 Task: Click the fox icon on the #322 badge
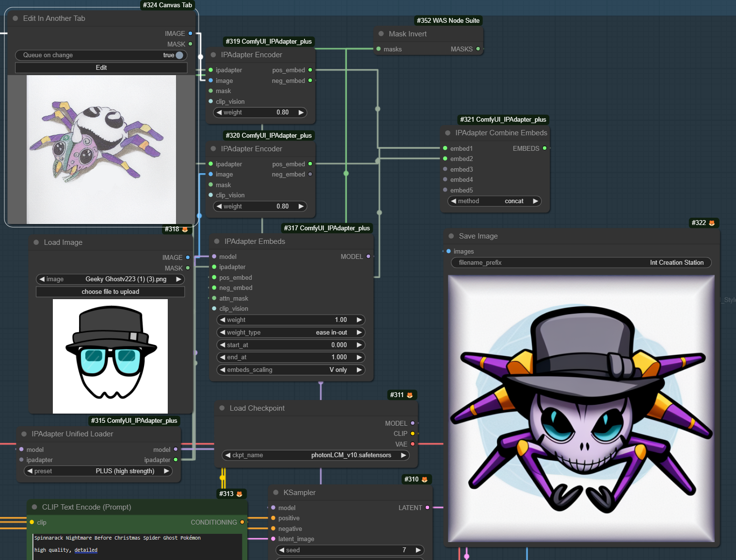(x=712, y=223)
